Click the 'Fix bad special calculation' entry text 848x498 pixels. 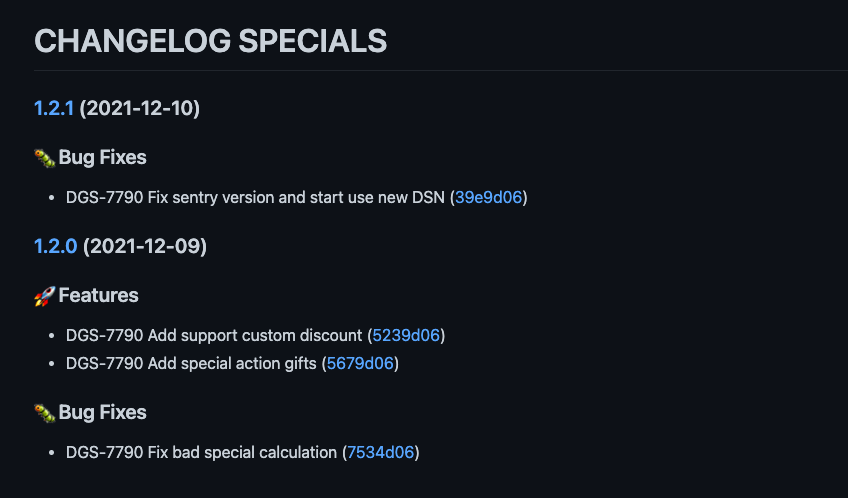(x=242, y=452)
